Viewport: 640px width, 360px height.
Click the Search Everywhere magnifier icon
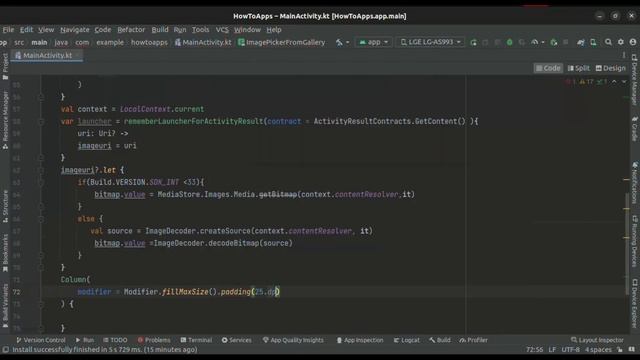(608, 42)
